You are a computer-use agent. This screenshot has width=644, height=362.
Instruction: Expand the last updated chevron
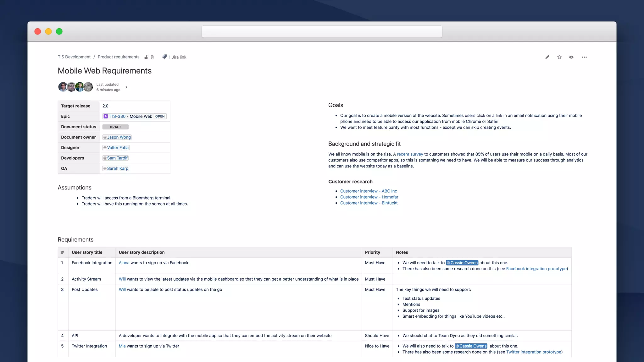pyautogui.click(x=126, y=87)
